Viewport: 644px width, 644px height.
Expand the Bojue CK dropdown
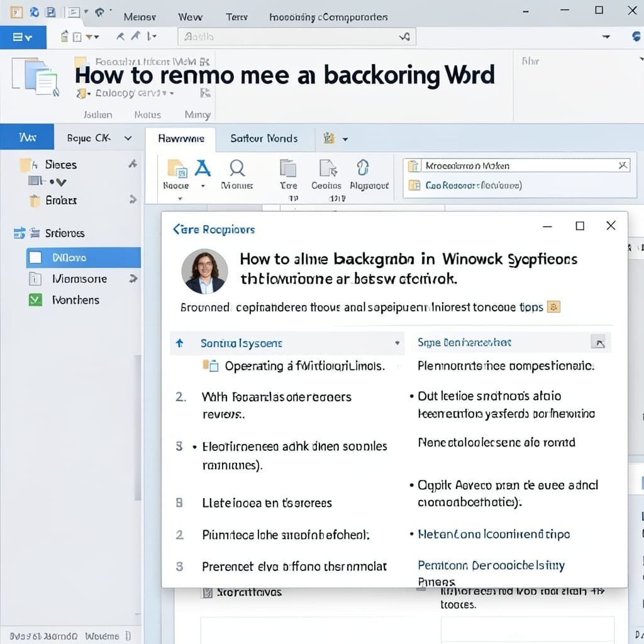click(128, 138)
